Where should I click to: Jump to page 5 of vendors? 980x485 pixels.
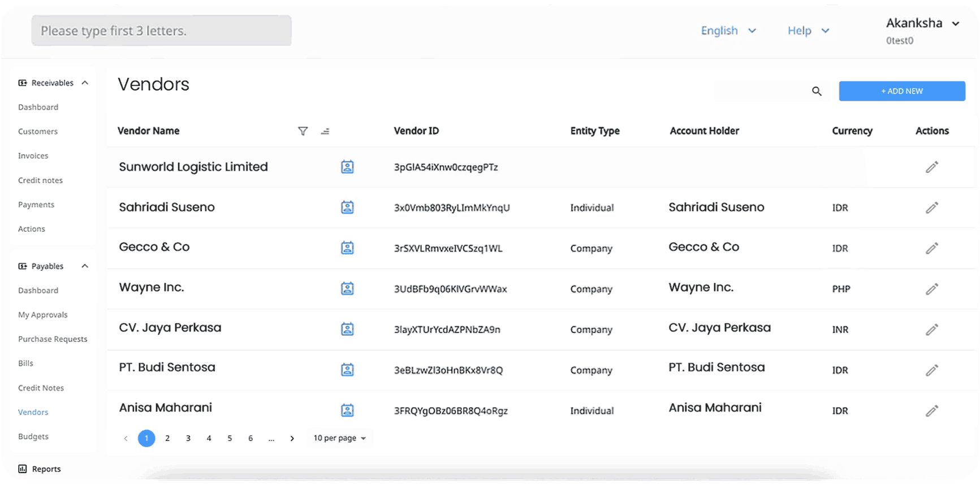(x=230, y=438)
